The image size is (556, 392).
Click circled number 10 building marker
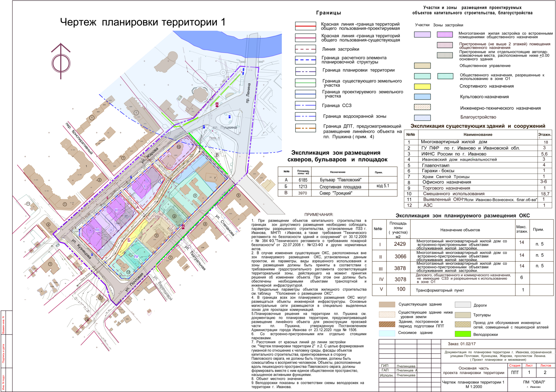pos(179,147)
